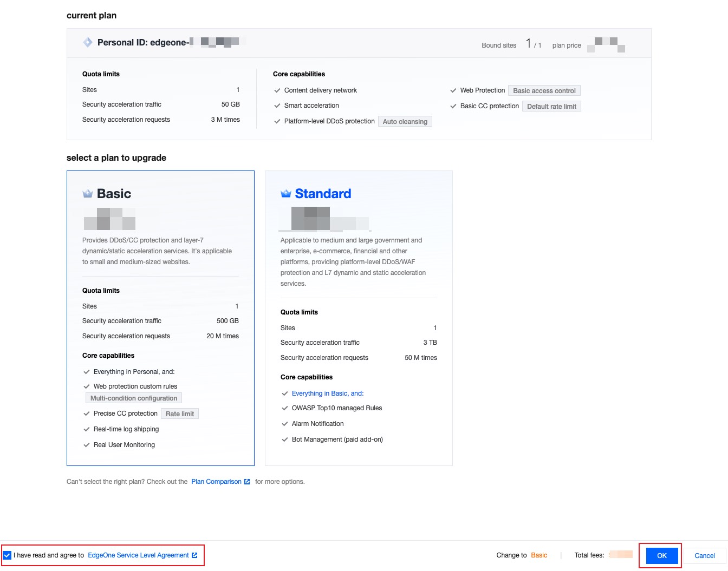Screen dimensions: 728x571
Task: Click the checkmark beside Everything in Basic
Action: (285, 393)
